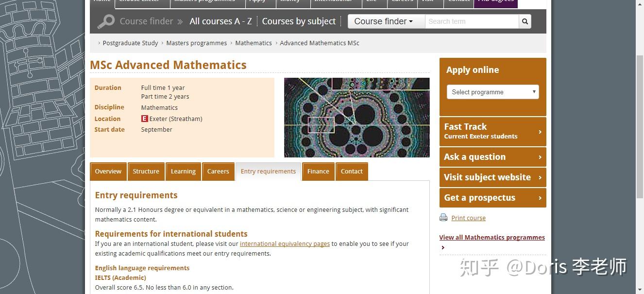Click the red E campus location icon
This screenshot has width=644, height=294.
pos(144,119)
